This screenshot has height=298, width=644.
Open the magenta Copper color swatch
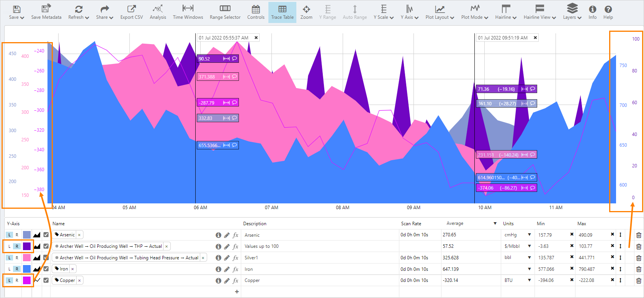27,280
